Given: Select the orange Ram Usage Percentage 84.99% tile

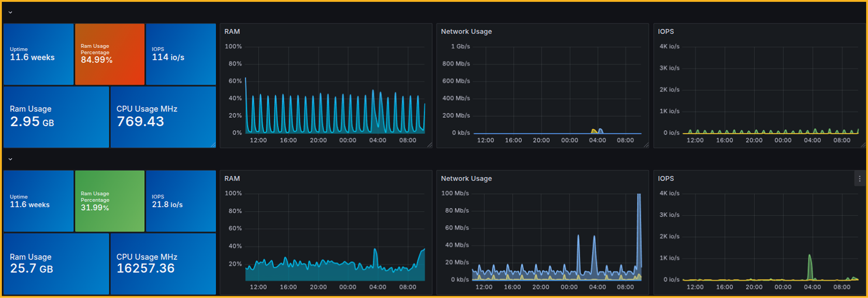Looking at the screenshot, I should tap(110, 54).
